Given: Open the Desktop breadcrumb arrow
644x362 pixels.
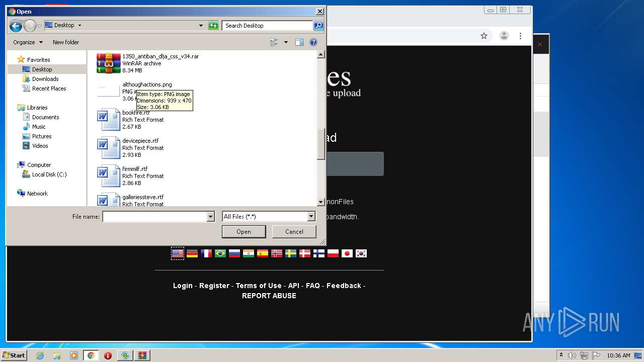Looking at the screenshot, I should point(79,25).
